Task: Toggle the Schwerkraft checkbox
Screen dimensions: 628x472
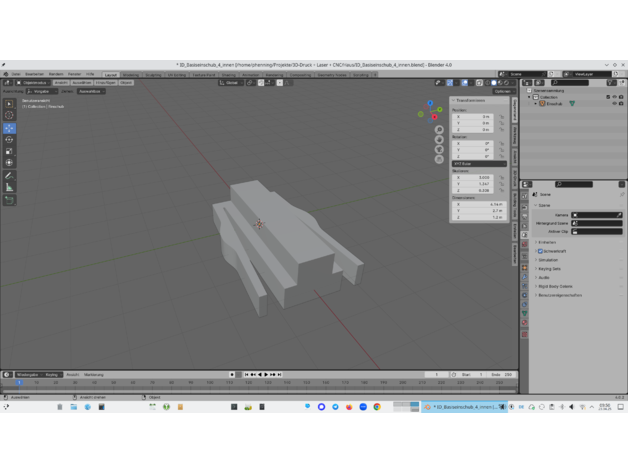Action: pyautogui.click(x=541, y=251)
